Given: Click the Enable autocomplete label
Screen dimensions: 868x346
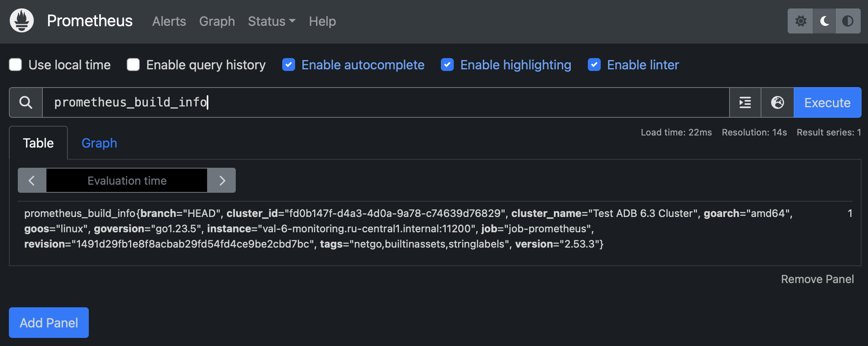Looking at the screenshot, I should (x=363, y=65).
